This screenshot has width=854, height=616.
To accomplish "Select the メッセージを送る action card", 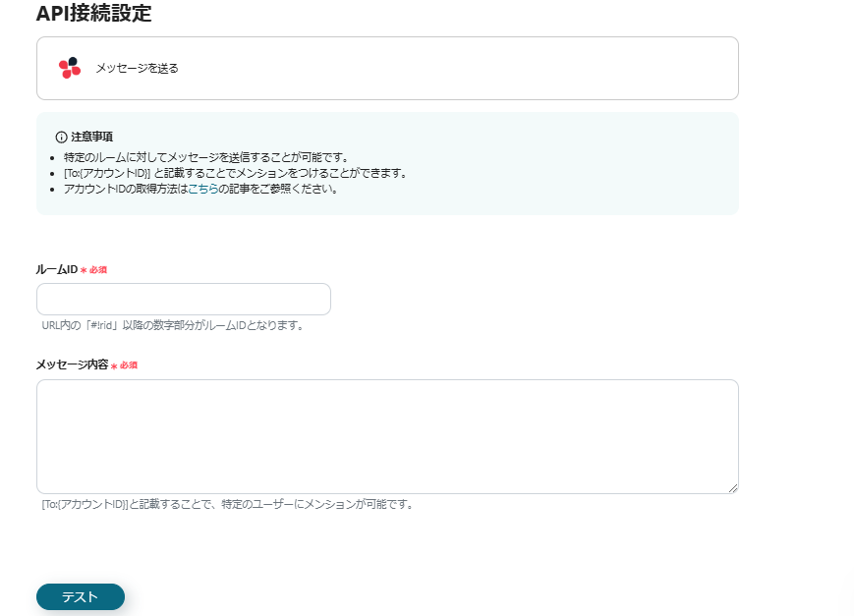I will tap(387, 68).
